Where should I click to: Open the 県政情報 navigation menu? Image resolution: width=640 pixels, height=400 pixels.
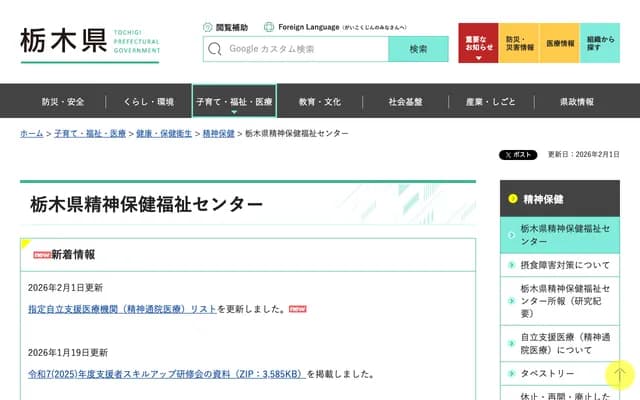[x=577, y=102]
